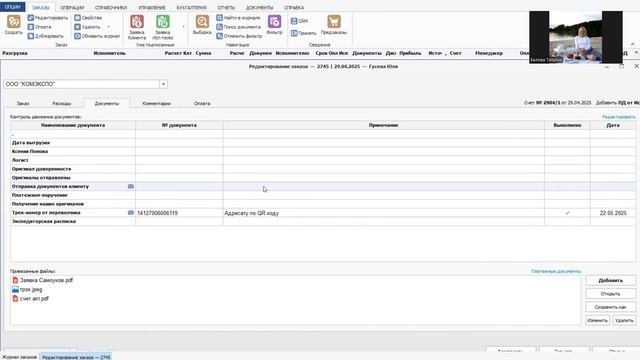The height and width of the screenshot is (360, 640).
Task: Select the Ксения Попова row
Action: point(322,151)
